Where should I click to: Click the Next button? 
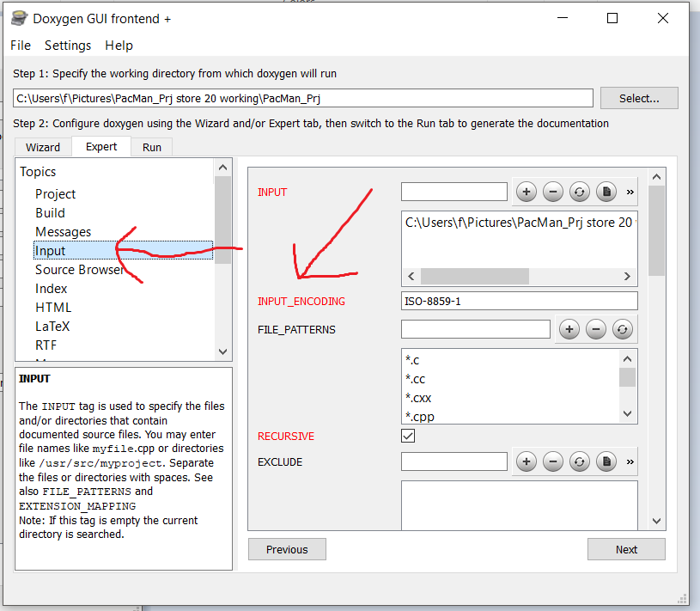click(626, 549)
